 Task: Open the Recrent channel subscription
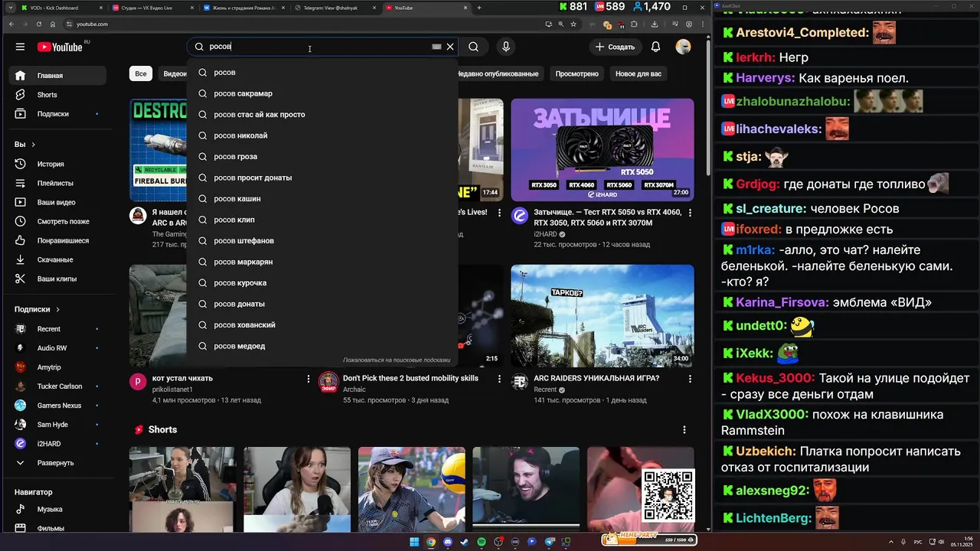[x=57, y=329]
